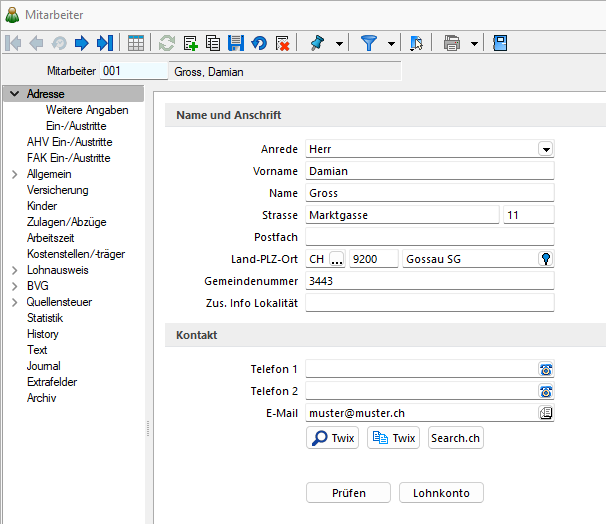
Task: Click the delete record icon
Action: (x=282, y=43)
